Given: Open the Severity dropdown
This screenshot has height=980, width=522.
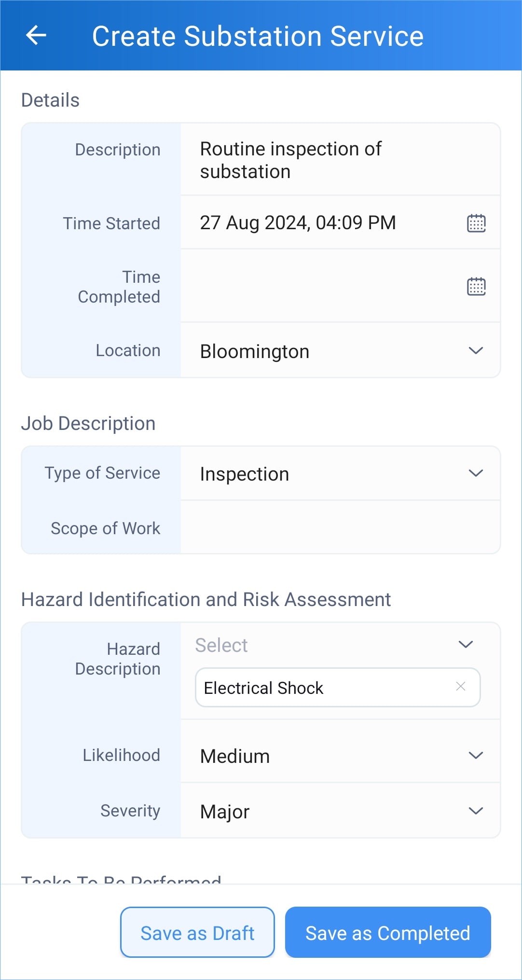Looking at the screenshot, I should tap(476, 811).
